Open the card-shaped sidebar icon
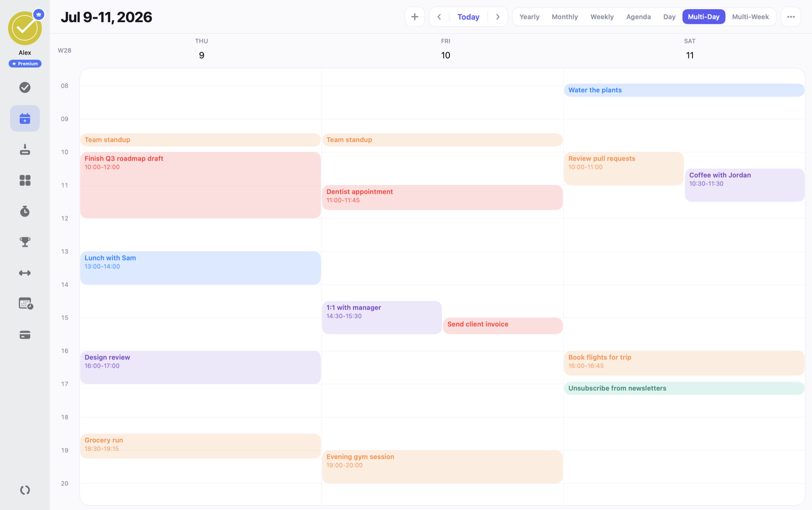This screenshot has height=510, width=812. coord(25,335)
